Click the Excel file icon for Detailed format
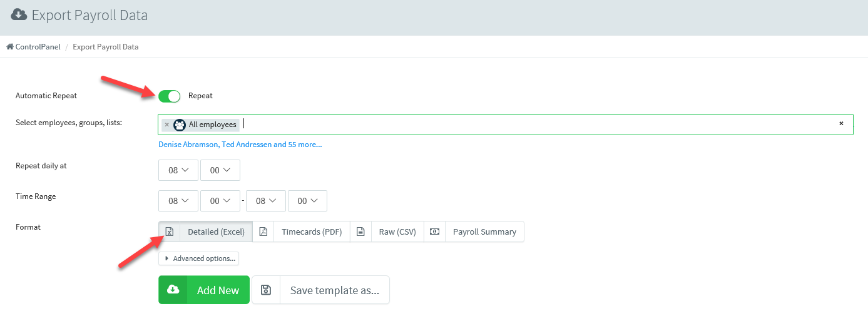Screen dimensions: 868x311 tap(169, 232)
